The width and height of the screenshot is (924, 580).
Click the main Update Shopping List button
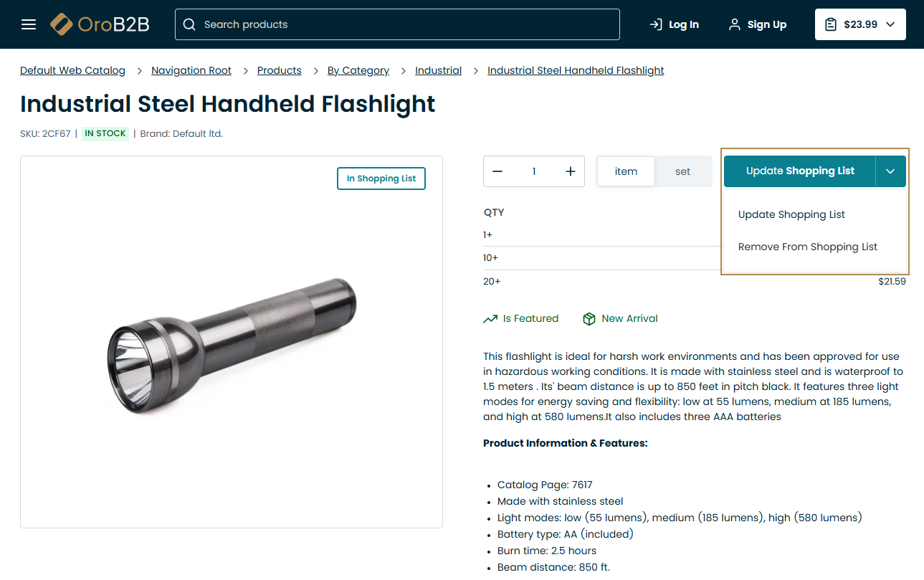(x=799, y=171)
